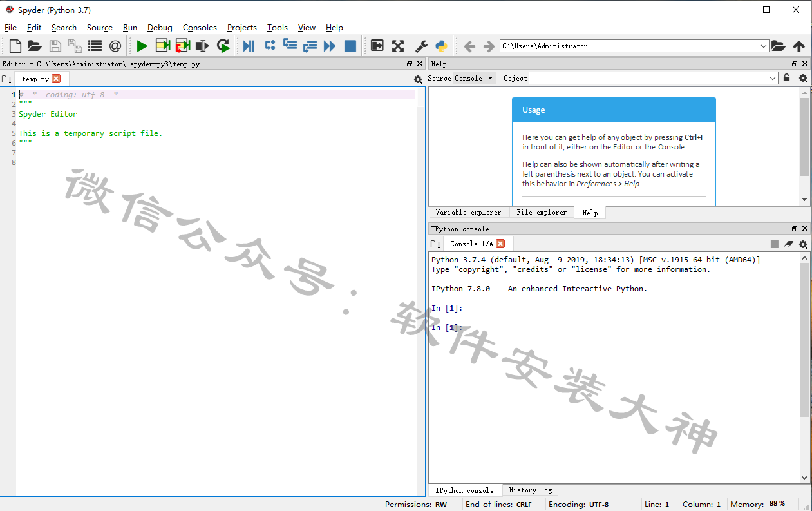Close the Help pane
The height and width of the screenshot is (511, 812).
pos(805,64)
